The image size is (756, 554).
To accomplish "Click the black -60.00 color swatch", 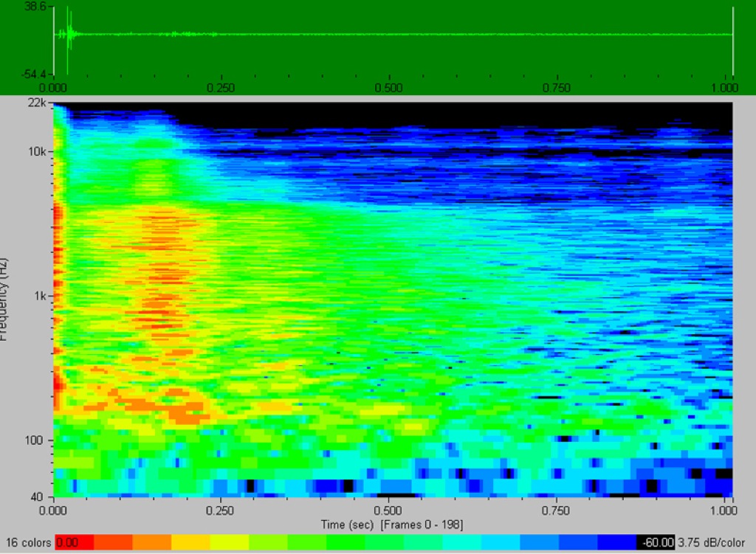I will (x=656, y=543).
